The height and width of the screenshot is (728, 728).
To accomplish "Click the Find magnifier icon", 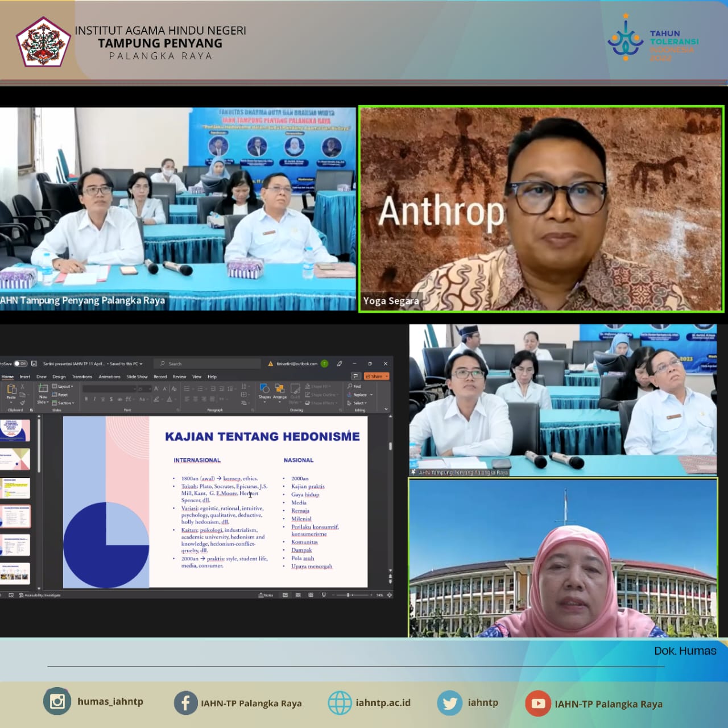I will (350, 386).
